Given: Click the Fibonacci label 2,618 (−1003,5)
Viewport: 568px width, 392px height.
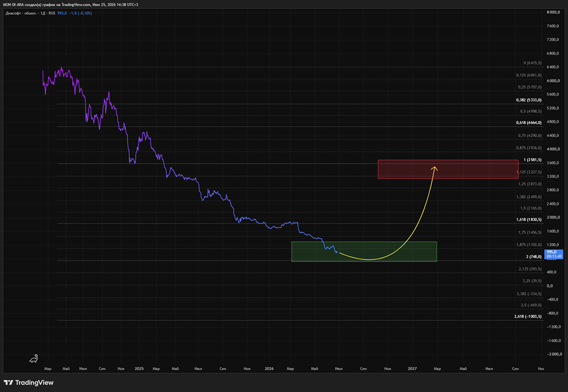Looking at the screenshot, I should point(528,317).
